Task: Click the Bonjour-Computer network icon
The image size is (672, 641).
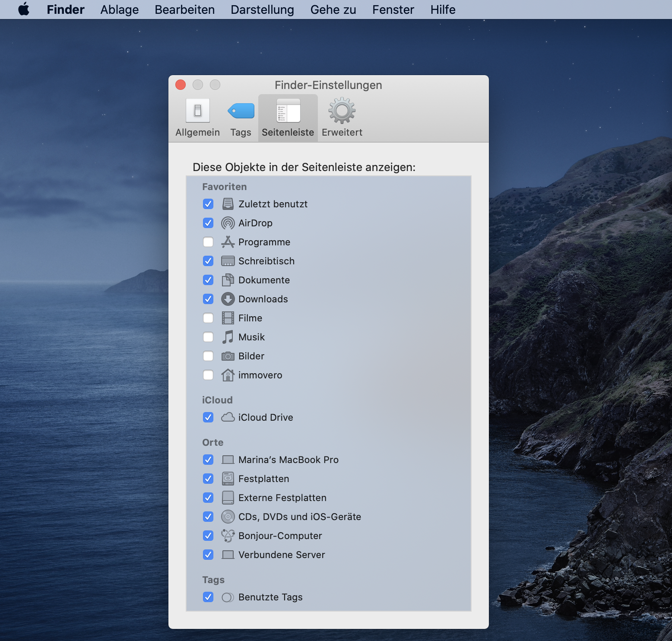Action: click(x=228, y=536)
